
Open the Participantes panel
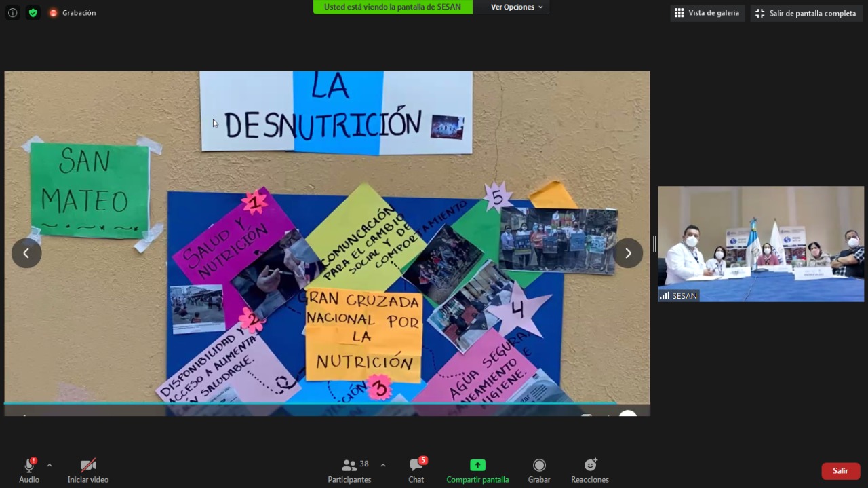tap(350, 466)
